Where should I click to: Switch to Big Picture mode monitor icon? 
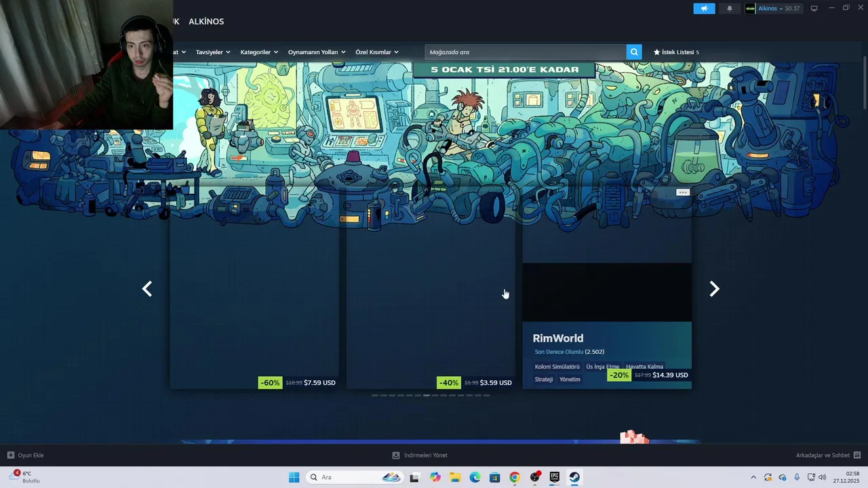pos(814,8)
